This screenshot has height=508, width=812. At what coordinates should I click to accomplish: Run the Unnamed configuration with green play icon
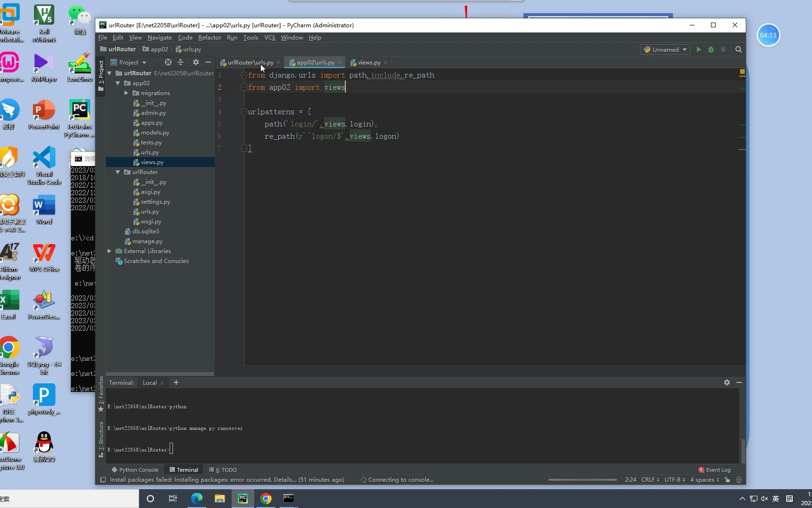coord(699,49)
